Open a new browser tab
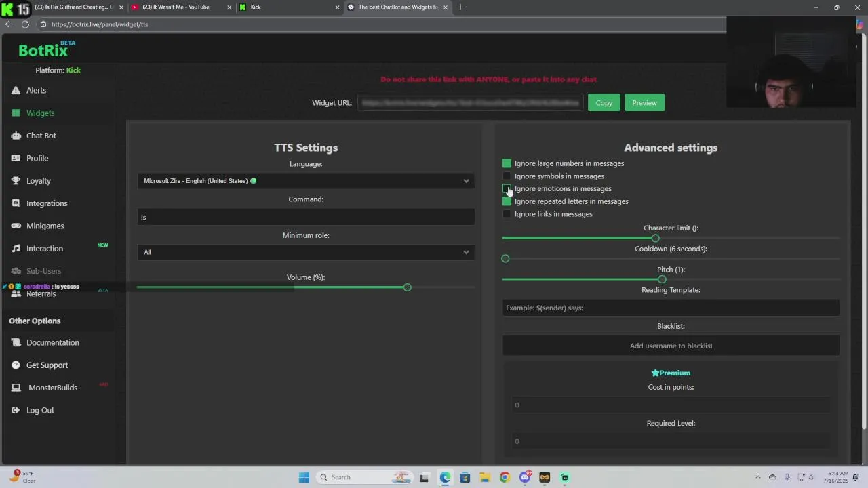The image size is (868, 488). coord(460,7)
